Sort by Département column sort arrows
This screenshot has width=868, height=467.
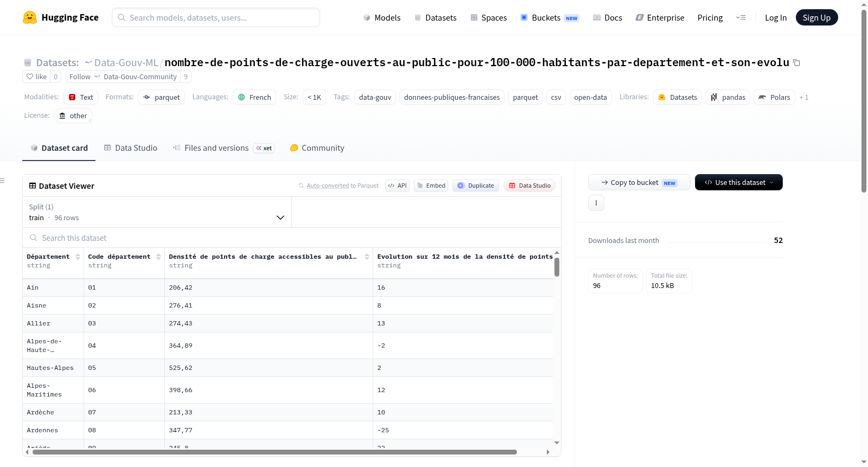point(78,257)
